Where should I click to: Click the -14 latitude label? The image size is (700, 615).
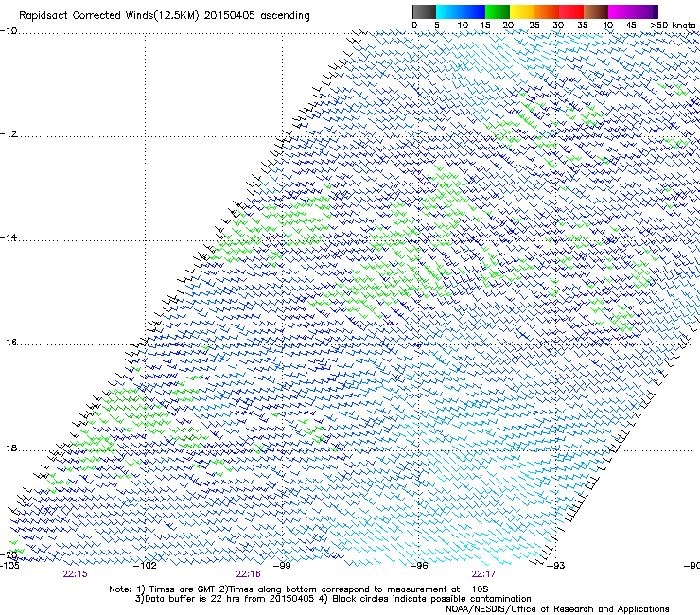tap(9, 237)
